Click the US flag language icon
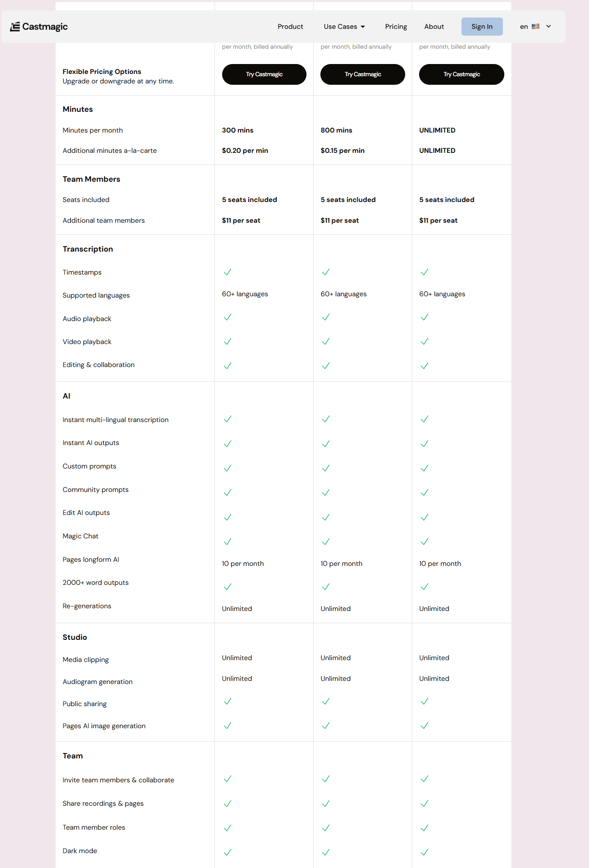 pos(535,26)
